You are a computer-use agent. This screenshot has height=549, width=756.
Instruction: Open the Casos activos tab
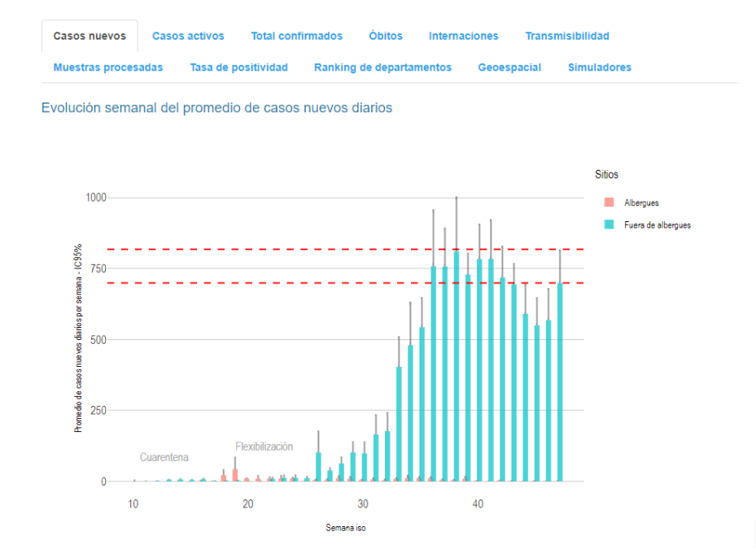[188, 36]
